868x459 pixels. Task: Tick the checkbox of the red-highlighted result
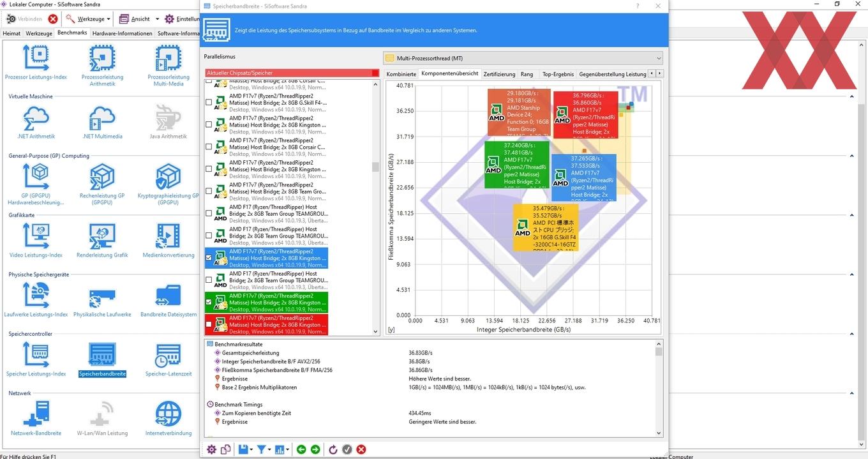tap(209, 324)
